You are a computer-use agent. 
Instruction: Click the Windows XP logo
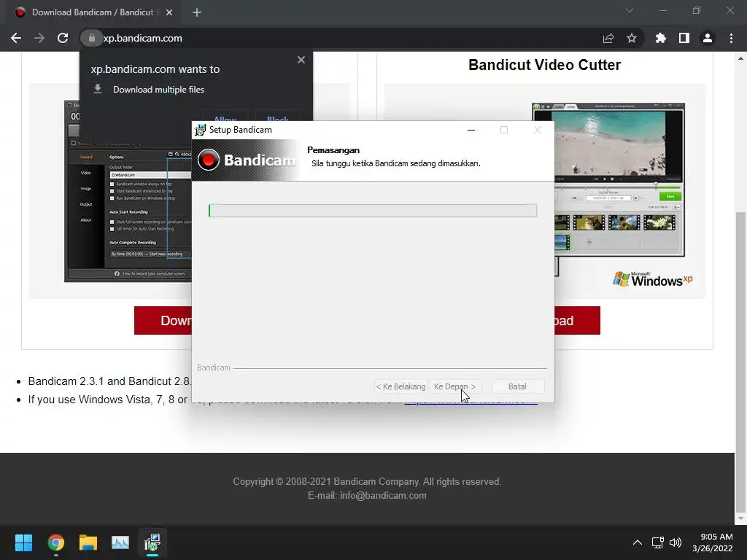653,279
